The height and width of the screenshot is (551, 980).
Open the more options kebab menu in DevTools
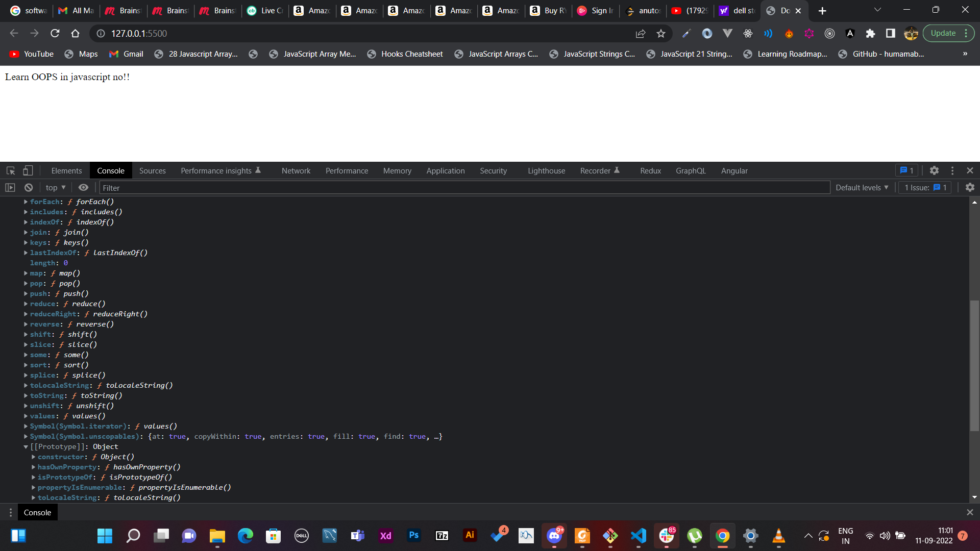click(x=951, y=170)
